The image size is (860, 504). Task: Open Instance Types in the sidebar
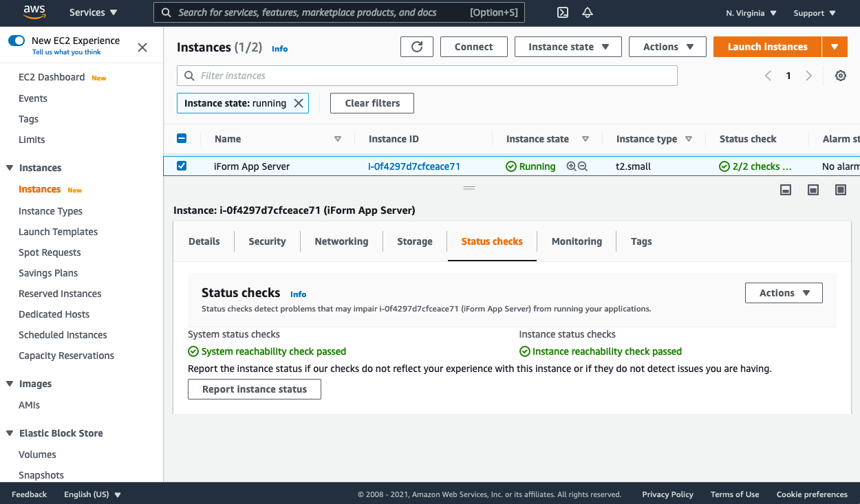coord(50,211)
